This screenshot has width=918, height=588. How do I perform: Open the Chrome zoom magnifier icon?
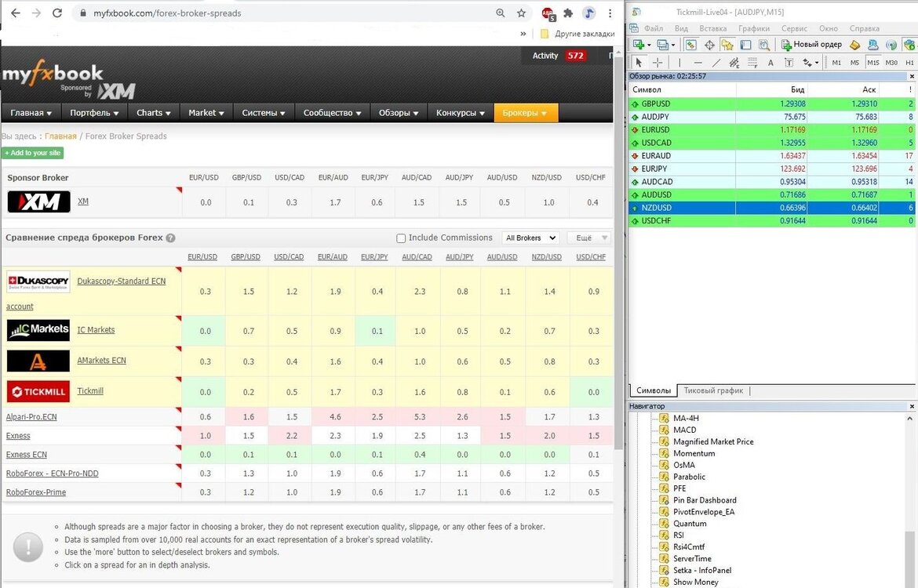tap(500, 13)
